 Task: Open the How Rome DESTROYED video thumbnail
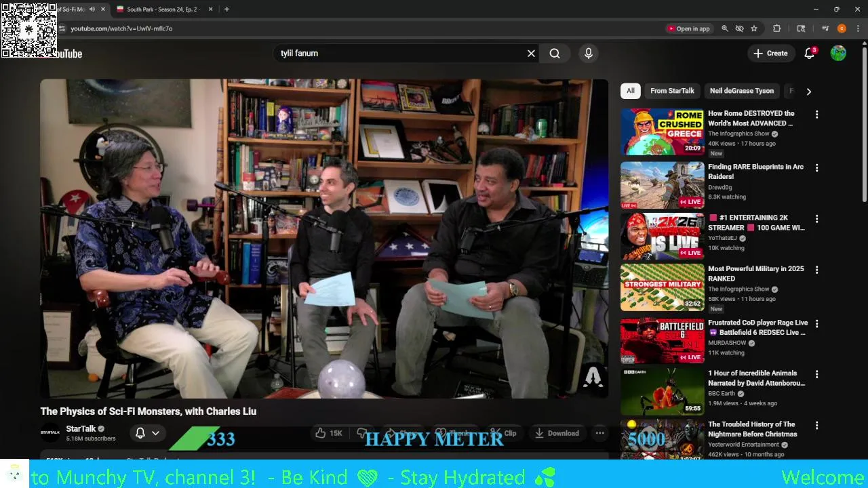[x=662, y=131]
